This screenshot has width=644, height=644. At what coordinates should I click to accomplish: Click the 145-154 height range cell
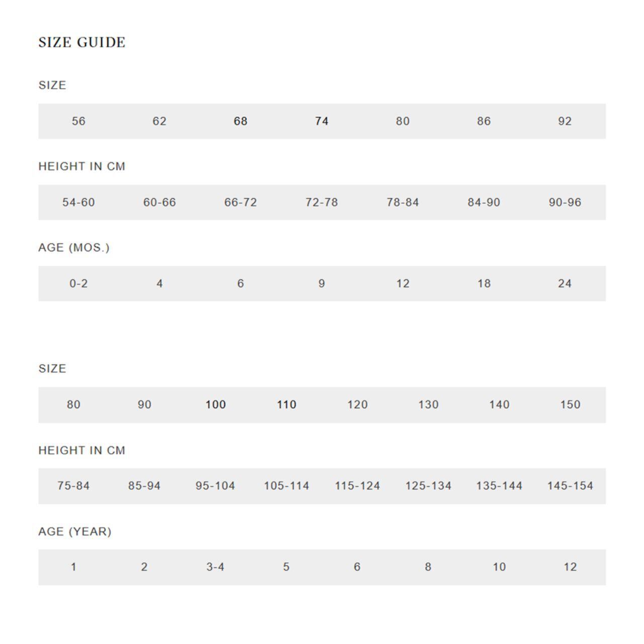(570, 486)
